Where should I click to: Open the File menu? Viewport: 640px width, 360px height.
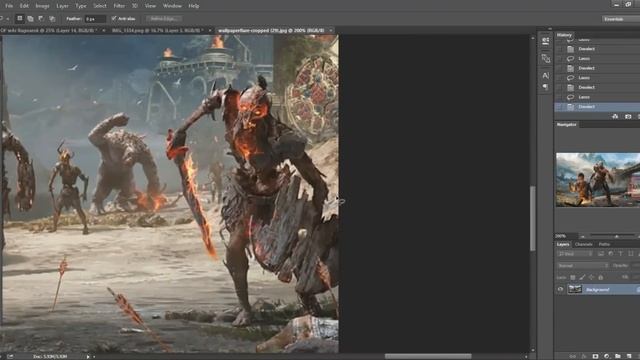(9, 6)
